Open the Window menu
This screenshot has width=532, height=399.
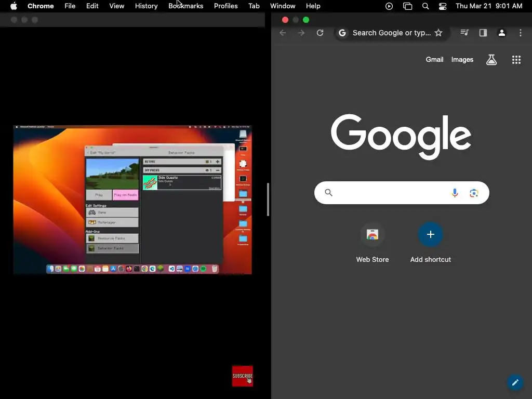pos(283,6)
